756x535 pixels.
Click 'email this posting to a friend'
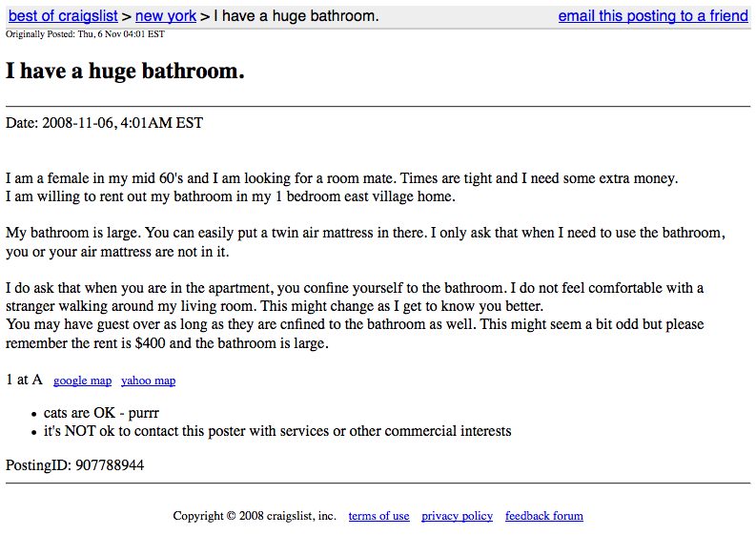pos(653,16)
